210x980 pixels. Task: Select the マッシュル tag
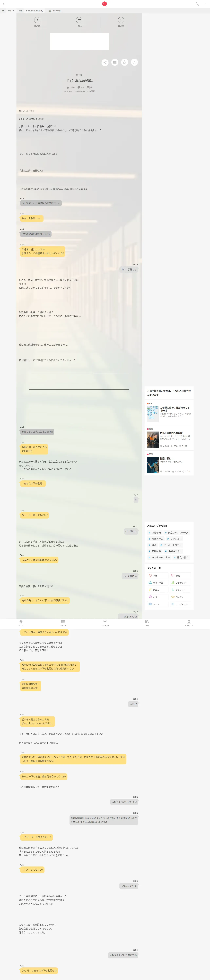tap(174, 539)
